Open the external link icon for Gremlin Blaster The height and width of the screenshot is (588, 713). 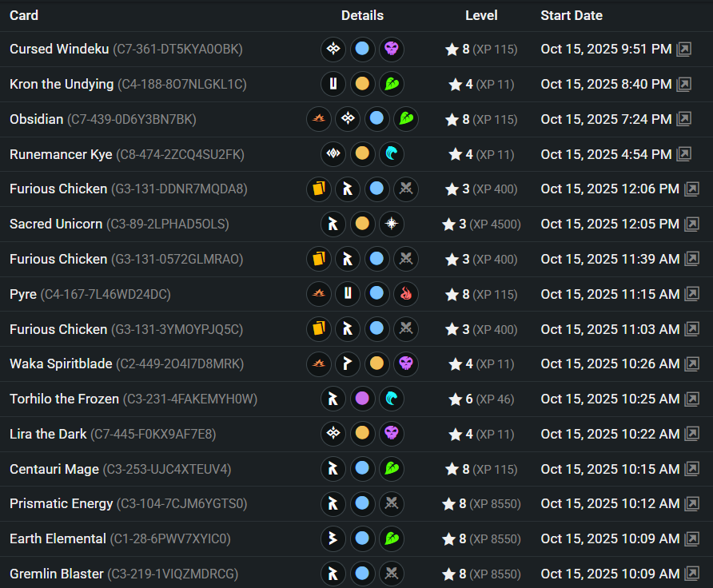click(x=691, y=574)
